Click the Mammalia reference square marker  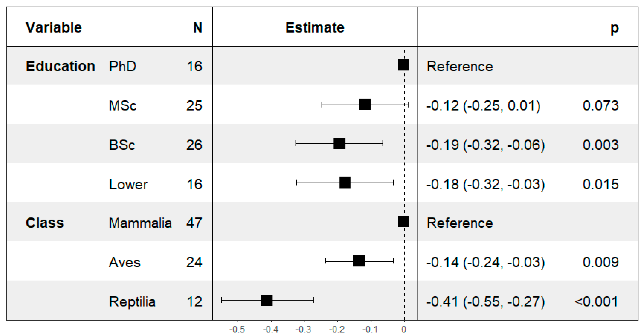tap(404, 222)
